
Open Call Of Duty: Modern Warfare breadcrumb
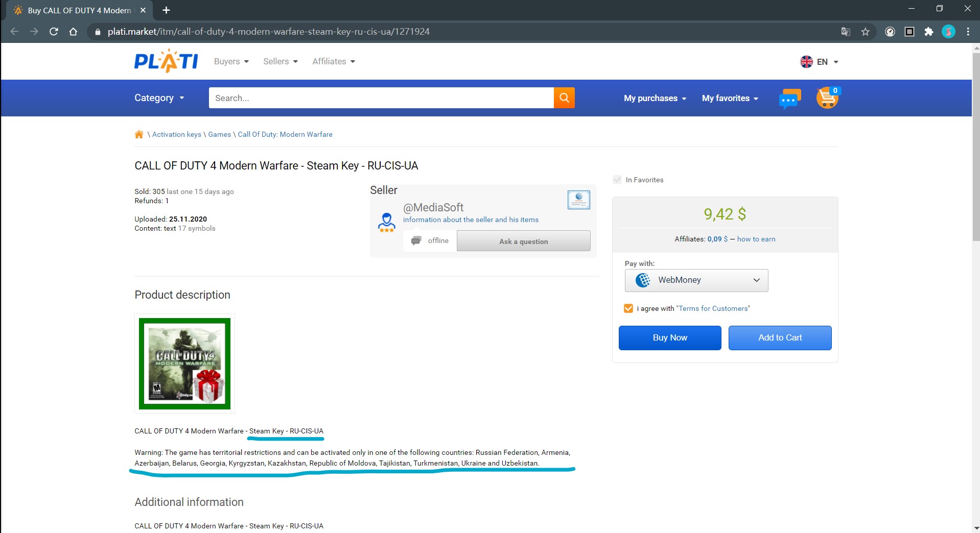285,134
